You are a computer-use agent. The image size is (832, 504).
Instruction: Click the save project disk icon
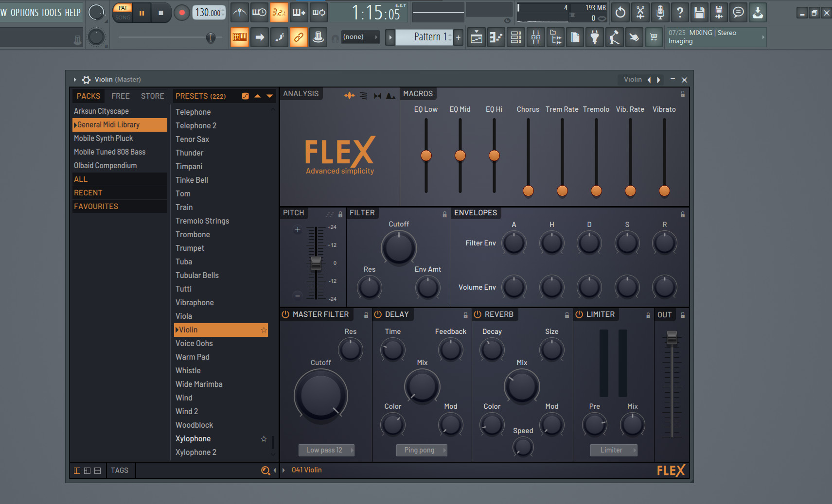tap(699, 13)
